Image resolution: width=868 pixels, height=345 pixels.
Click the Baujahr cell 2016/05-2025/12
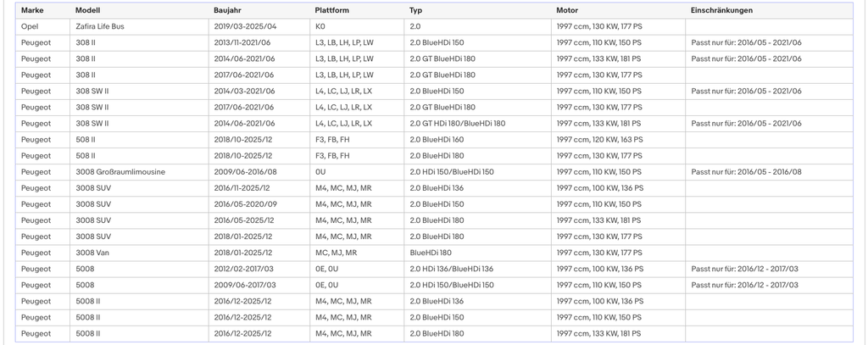click(x=259, y=220)
